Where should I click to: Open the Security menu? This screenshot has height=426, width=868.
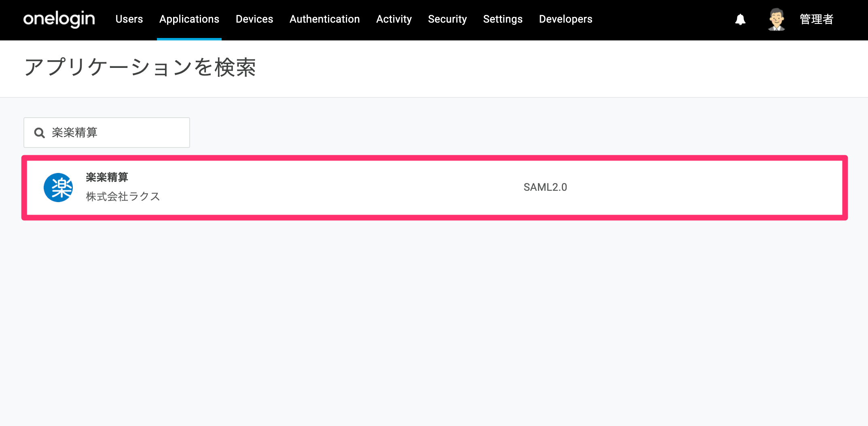tap(447, 19)
